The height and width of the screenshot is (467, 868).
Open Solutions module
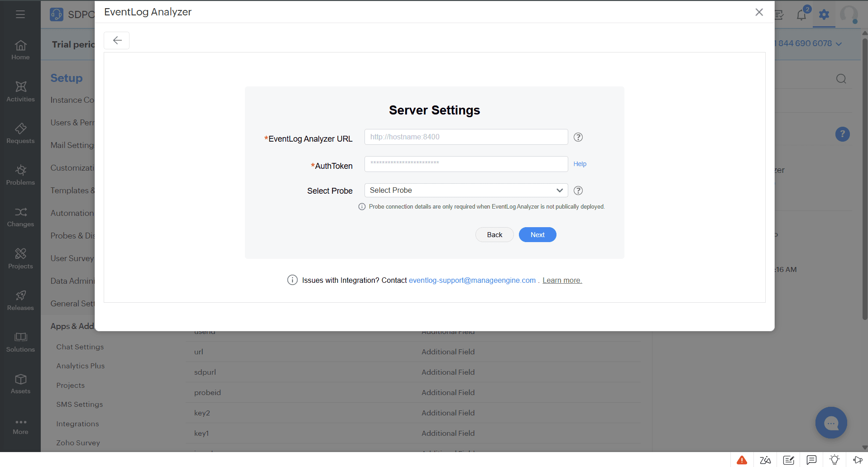click(20, 342)
